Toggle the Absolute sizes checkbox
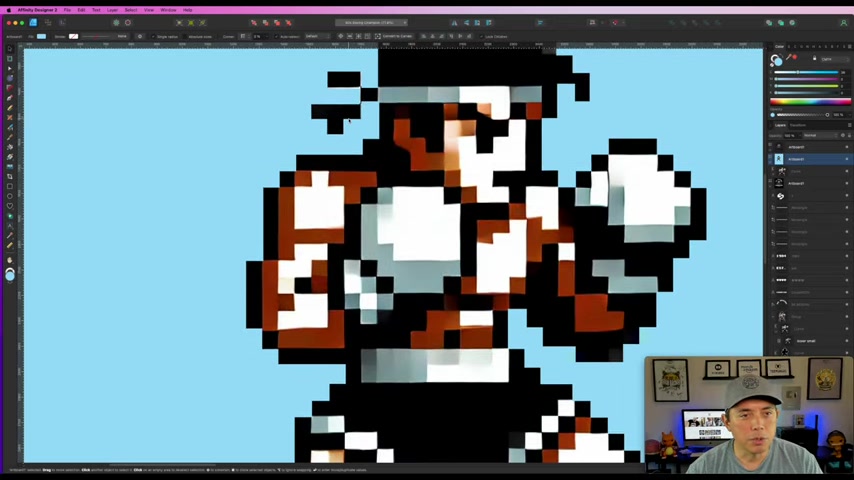This screenshot has width=854, height=480. click(185, 37)
